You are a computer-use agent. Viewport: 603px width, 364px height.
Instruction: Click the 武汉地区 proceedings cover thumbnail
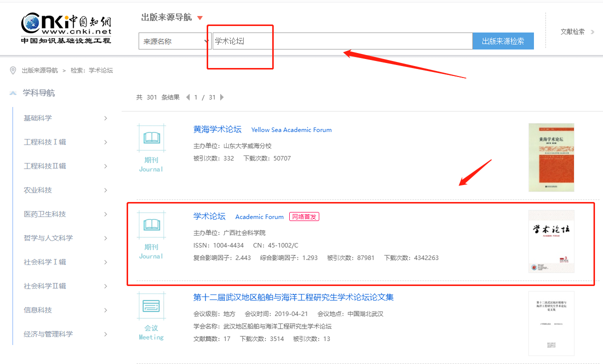551,323
